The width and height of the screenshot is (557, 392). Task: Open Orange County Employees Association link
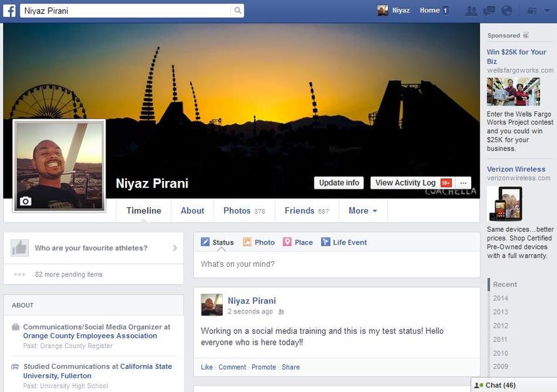point(90,336)
